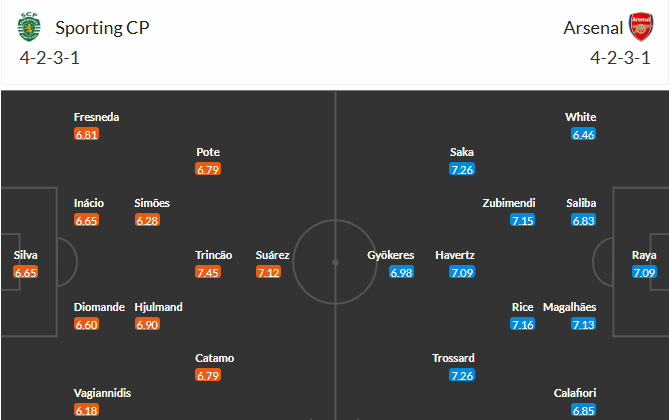The width and height of the screenshot is (669, 420).
Task: Click the Arsenal club crest
Action: tap(641, 27)
